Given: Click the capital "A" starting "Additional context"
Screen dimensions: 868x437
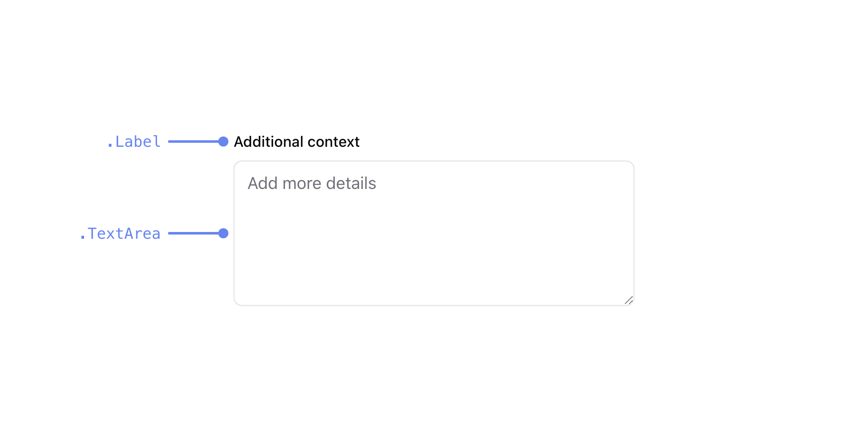Looking at the screenshot, I should point(239,142).
